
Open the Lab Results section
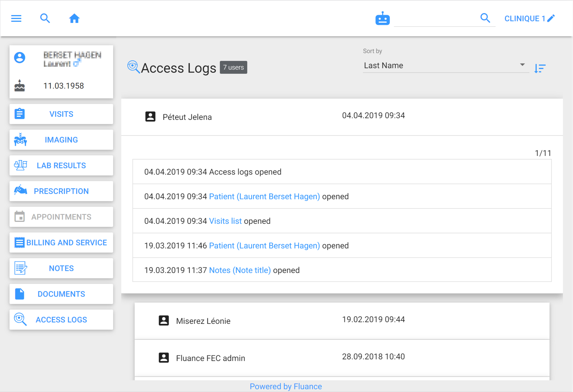pos(61,166)
